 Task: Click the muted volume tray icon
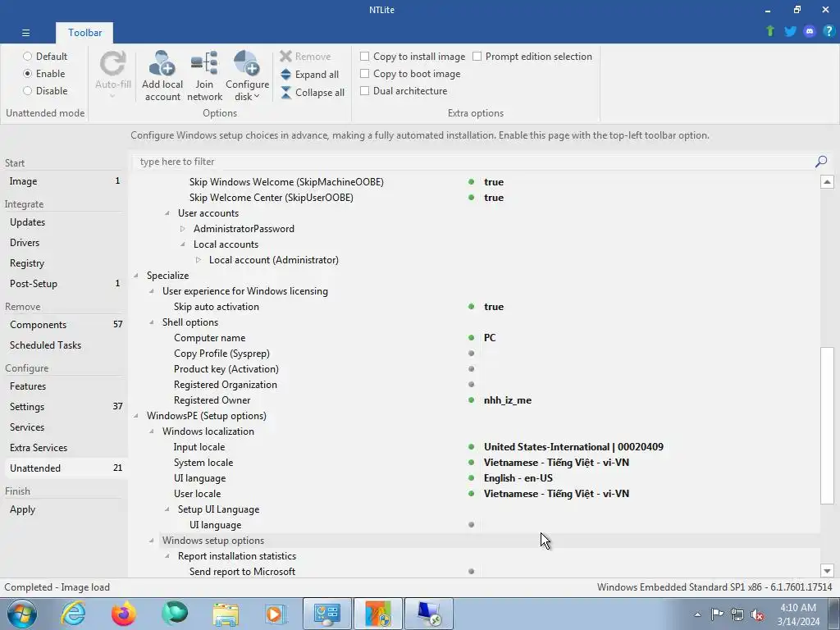pos(757,614)
